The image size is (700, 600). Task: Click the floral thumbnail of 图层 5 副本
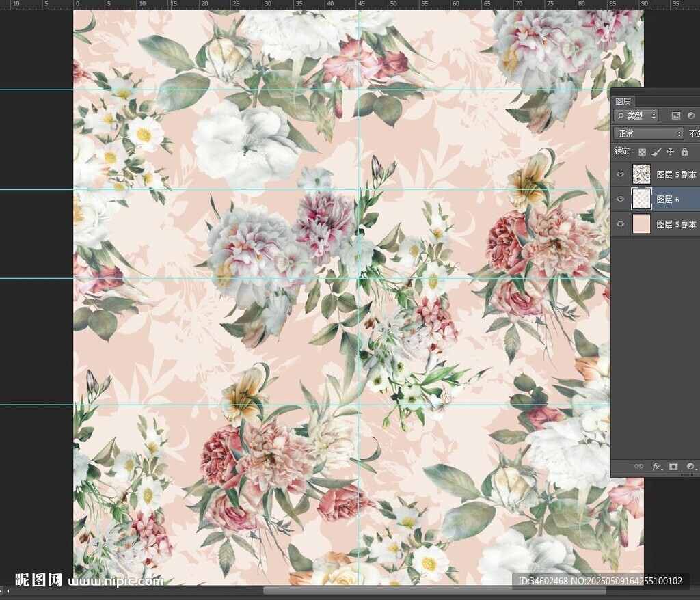(641, 174)
